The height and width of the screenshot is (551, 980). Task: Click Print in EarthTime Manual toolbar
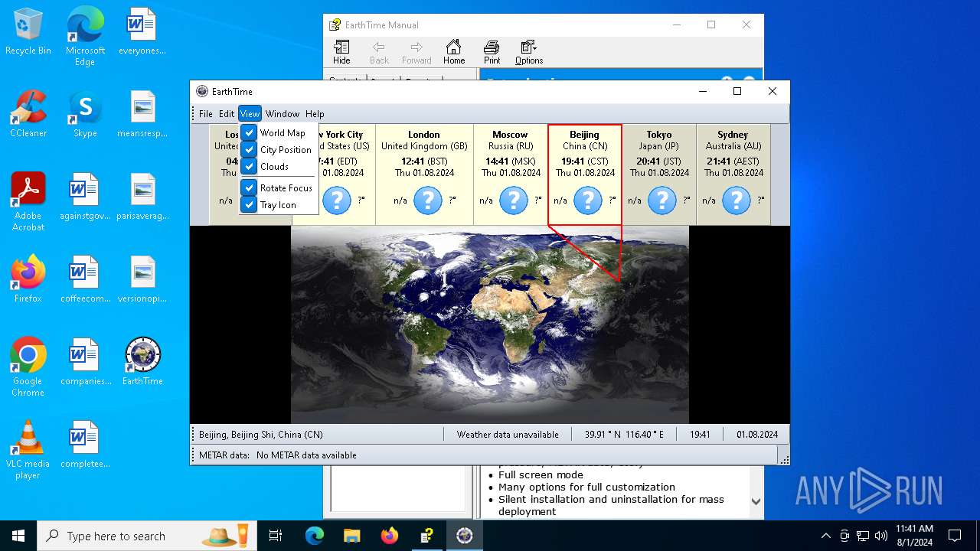492,52
